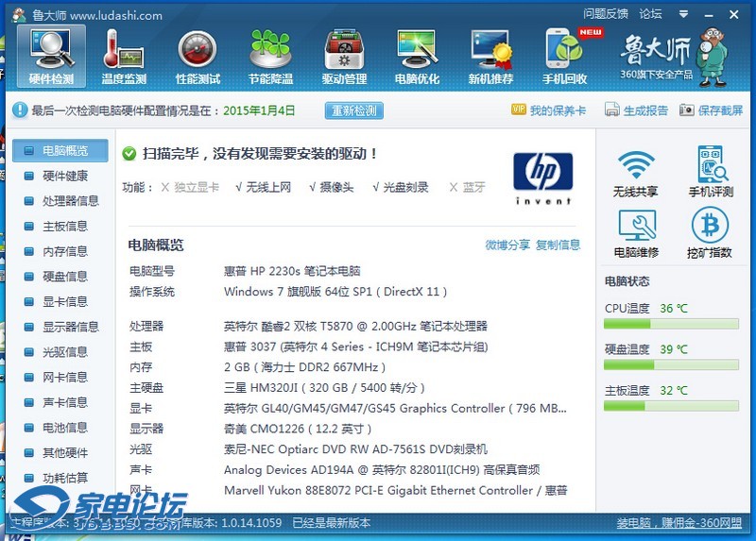Screen dimensions: 756x541
Task: Click the Windows 7 旗舰版 OS value
Action: (335, 292)
